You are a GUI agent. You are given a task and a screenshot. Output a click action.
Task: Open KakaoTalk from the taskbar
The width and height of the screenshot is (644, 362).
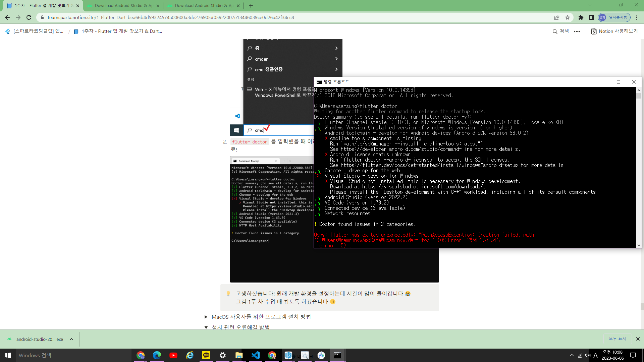pos(206,355)
